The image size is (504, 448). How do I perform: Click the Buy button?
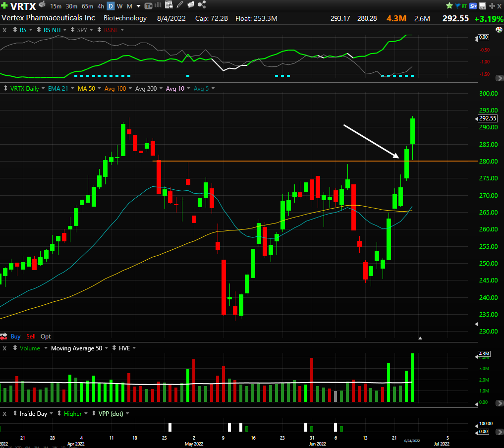pos(15,336)
